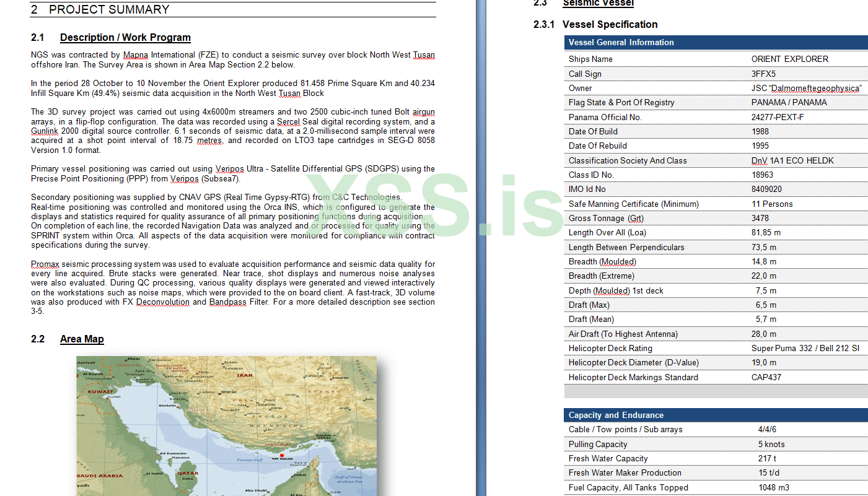
Task: Click 'Helicopter Deck Diameter (D-Value)' label
Action: [x=633, y=362]
